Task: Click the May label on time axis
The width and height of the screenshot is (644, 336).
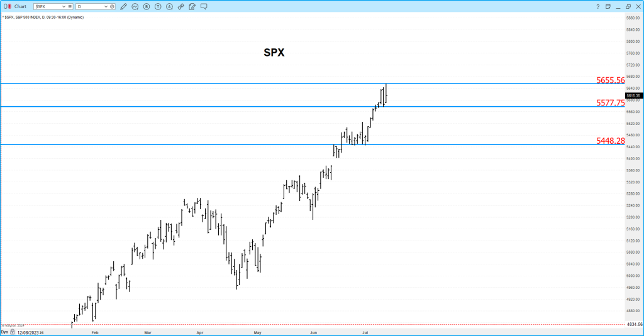Action: tap(257, 333)
